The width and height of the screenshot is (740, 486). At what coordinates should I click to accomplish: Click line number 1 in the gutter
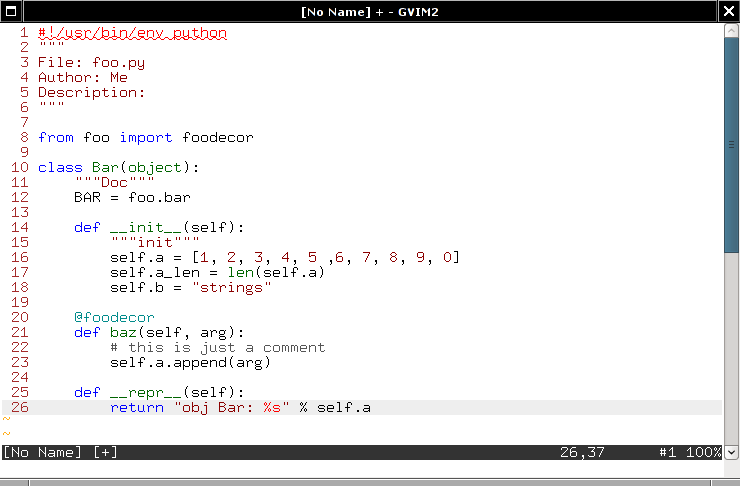(x=24, y=33)
